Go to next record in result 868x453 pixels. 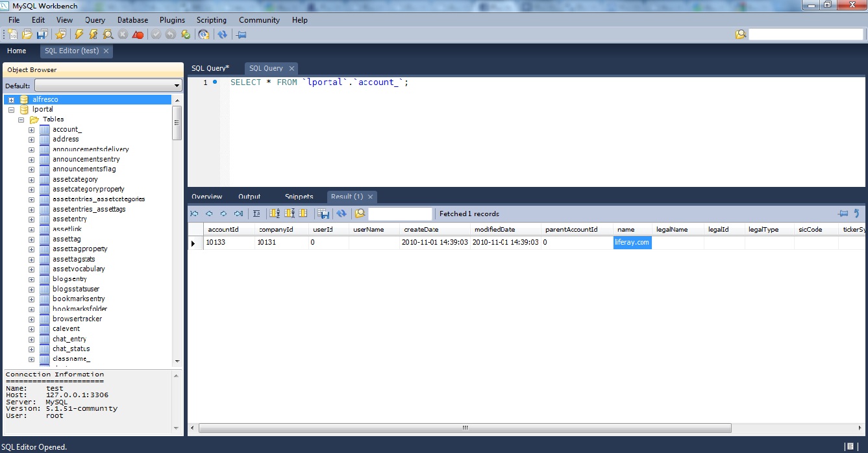tap(224, 214)
